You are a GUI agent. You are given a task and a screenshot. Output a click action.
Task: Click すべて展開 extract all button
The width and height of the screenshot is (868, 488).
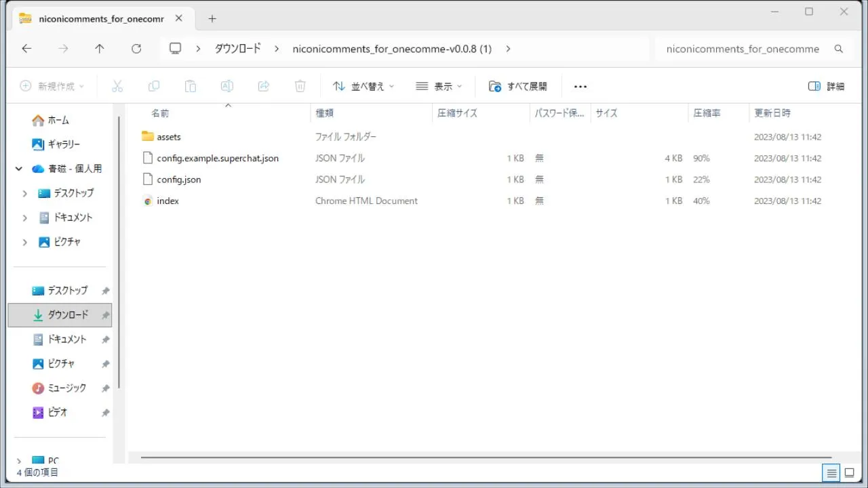click(x=518, y=86)
